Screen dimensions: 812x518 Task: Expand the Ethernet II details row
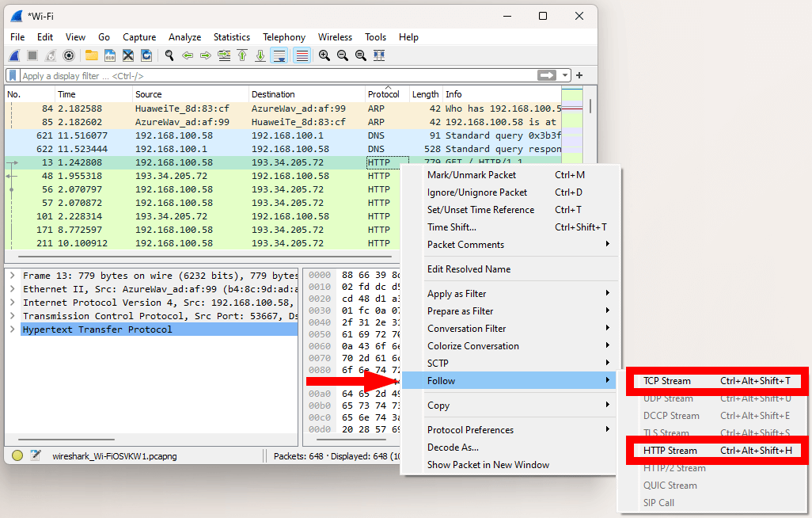[13, 289]
